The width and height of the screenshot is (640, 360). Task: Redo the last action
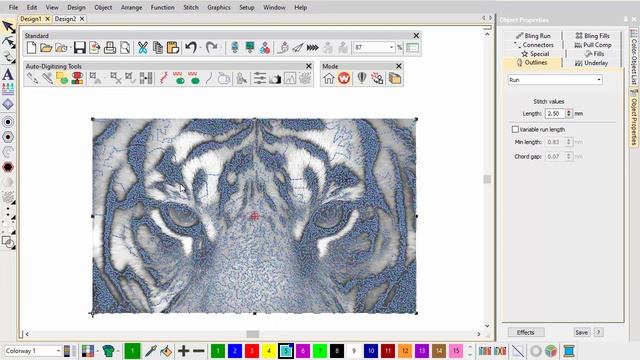211,48
